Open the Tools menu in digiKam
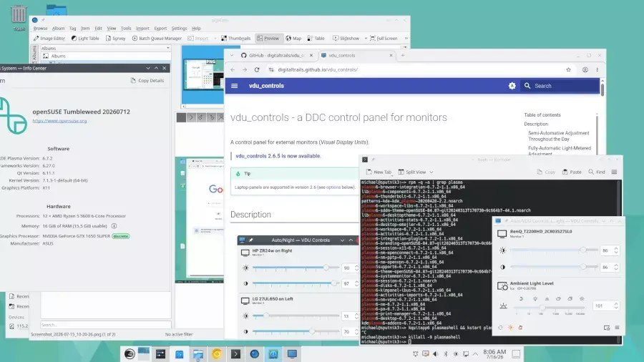 point(126,29)
